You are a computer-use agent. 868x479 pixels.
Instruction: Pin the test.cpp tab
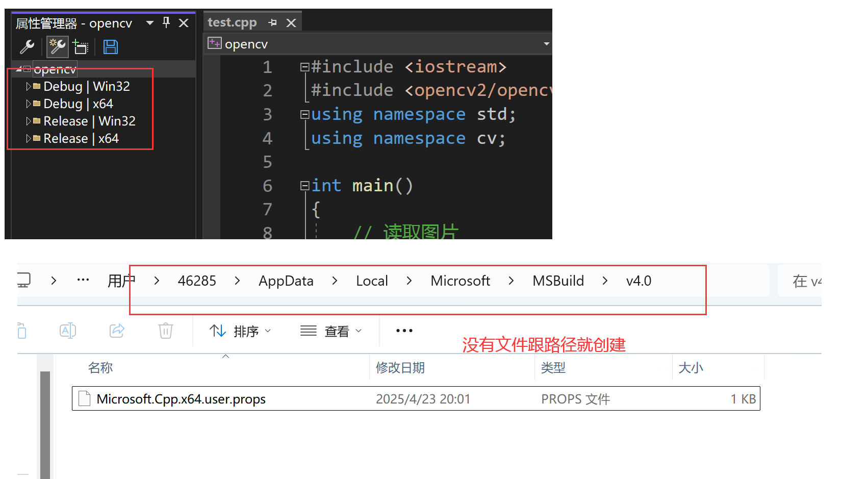tap(273, 22)
